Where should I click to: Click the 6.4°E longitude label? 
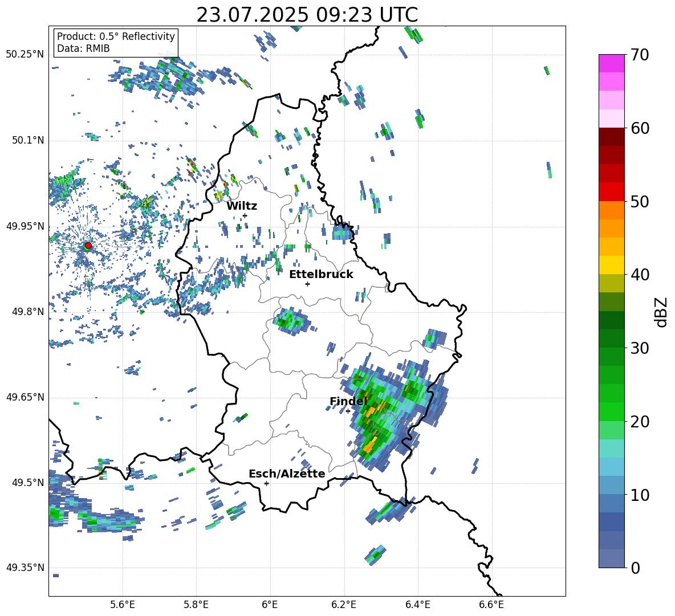point(417,605)
